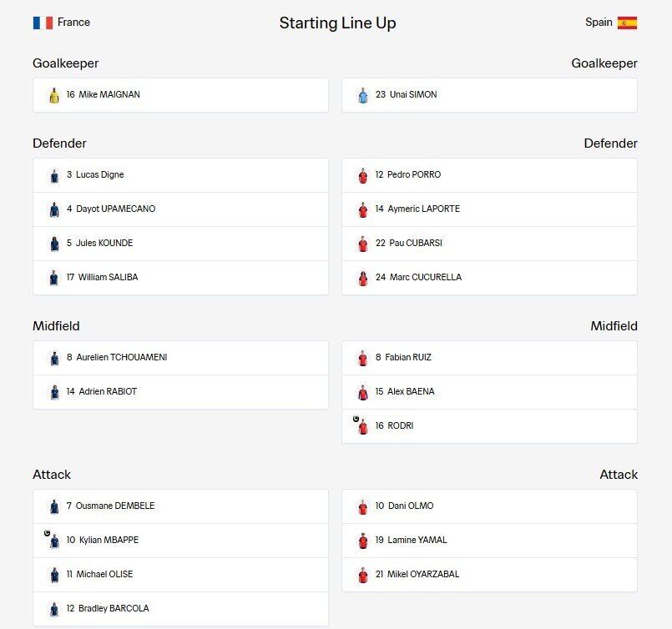
Task: Click the Spain flag icon
Action: click(x=627, y=23)
